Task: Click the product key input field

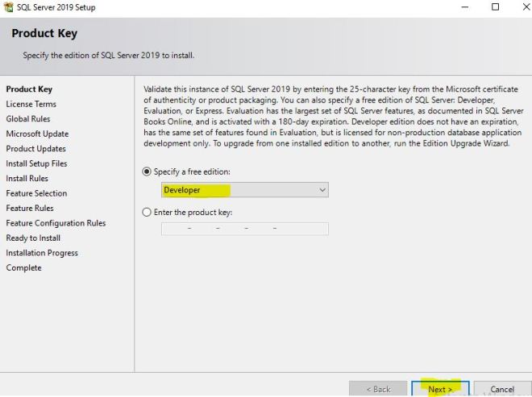Action: coord(244,229)
